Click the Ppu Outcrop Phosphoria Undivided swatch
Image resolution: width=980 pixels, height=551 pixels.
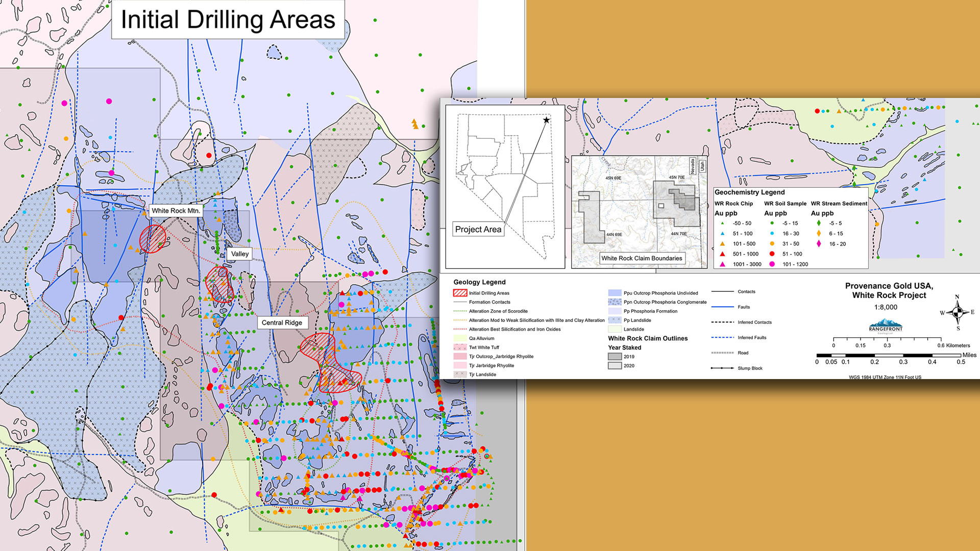pos(615,293)
